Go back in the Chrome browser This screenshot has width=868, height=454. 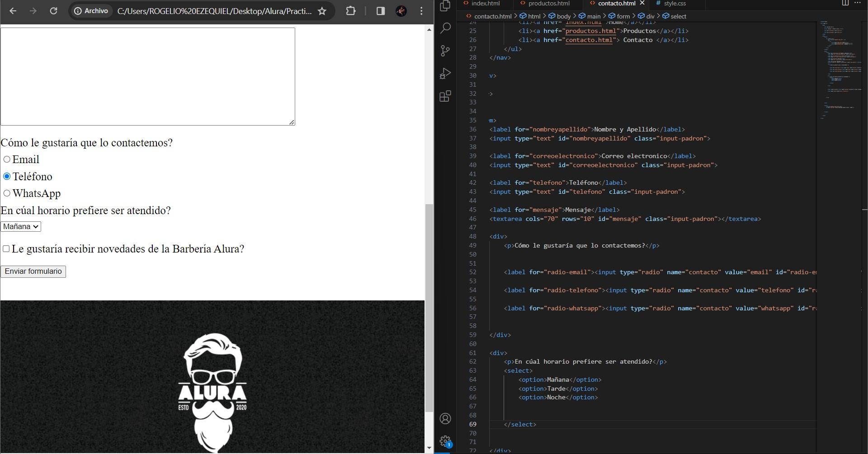[13, 11]
